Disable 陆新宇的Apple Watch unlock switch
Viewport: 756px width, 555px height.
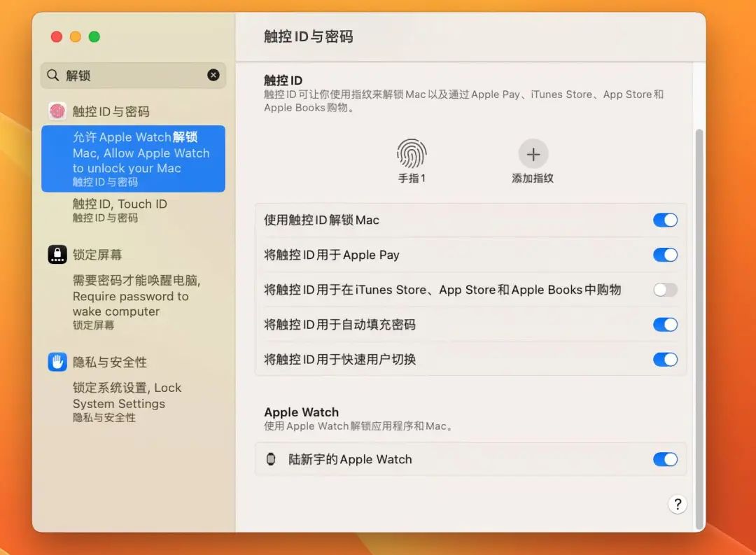665,460
